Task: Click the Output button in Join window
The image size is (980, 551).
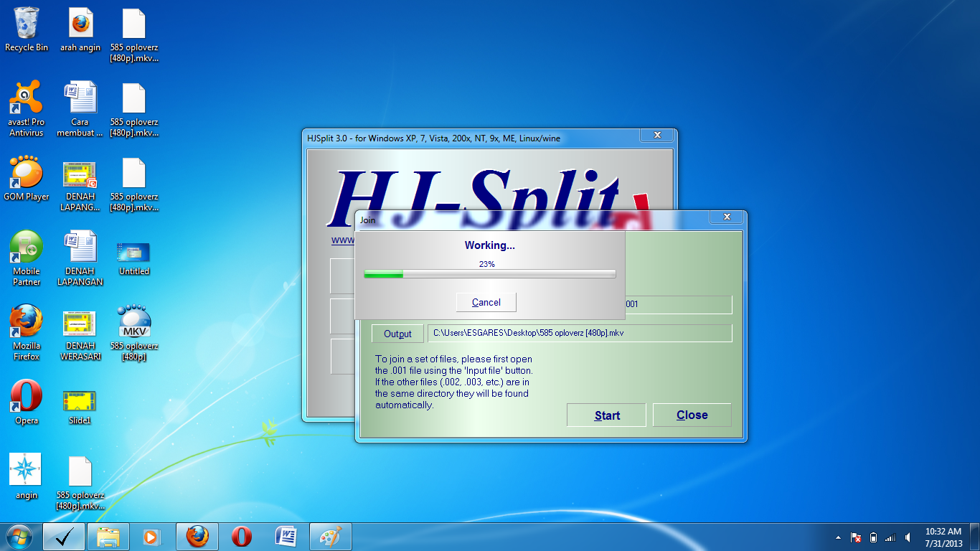Action: pos(397,334)
